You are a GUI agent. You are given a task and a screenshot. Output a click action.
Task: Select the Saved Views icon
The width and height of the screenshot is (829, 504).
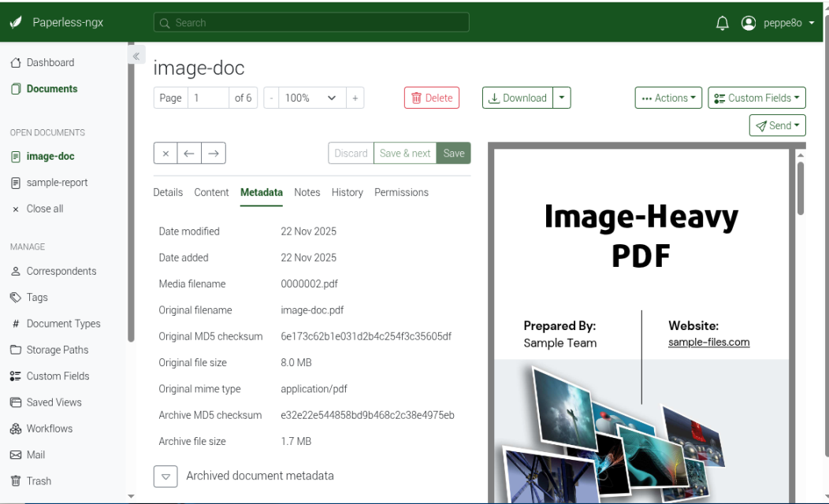coord(17,402)
